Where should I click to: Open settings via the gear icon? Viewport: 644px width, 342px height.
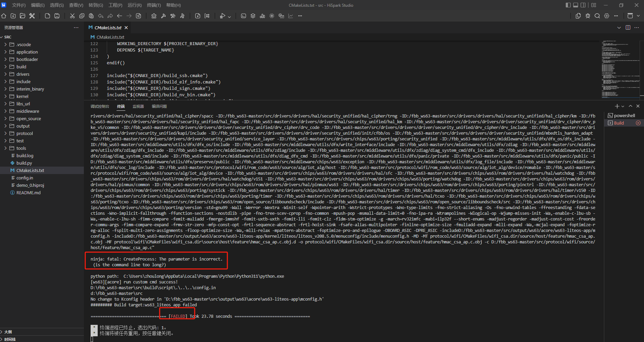[607, 16]
